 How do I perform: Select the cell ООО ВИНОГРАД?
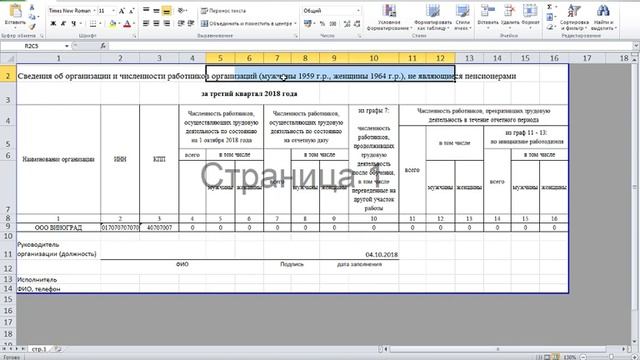(x=58, y=227)
